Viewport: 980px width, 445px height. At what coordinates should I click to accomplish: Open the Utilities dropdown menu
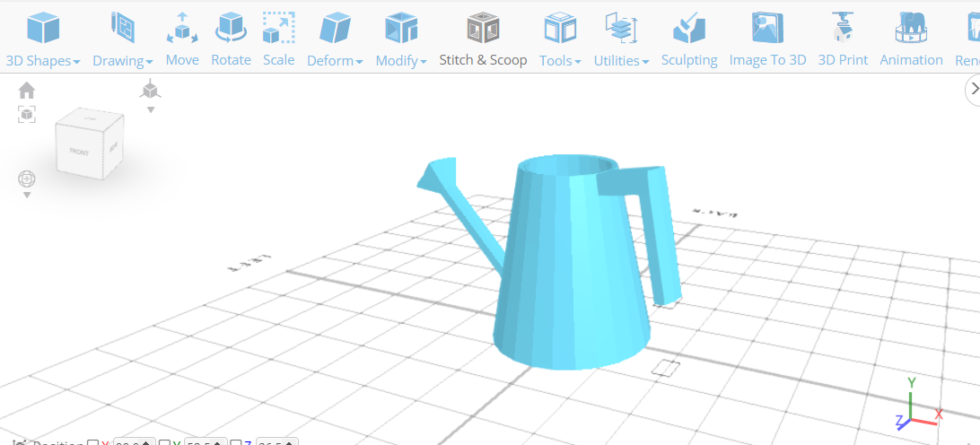[621, 39]
